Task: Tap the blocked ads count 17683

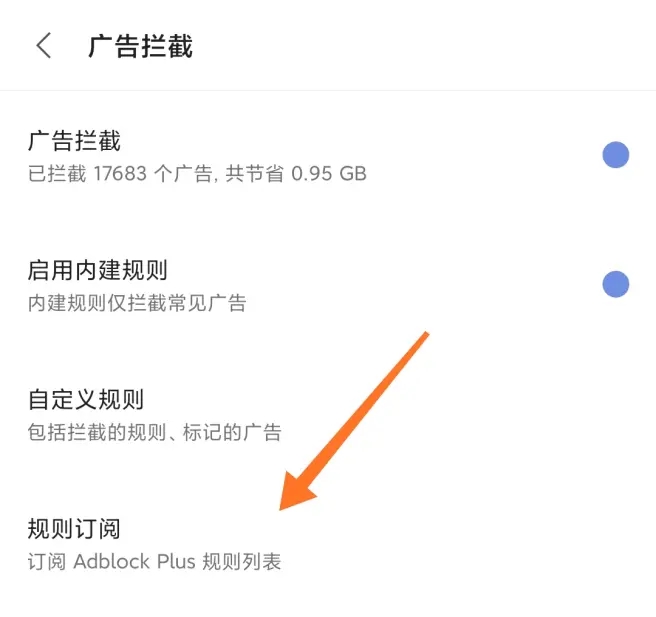Action: point(120,174)
